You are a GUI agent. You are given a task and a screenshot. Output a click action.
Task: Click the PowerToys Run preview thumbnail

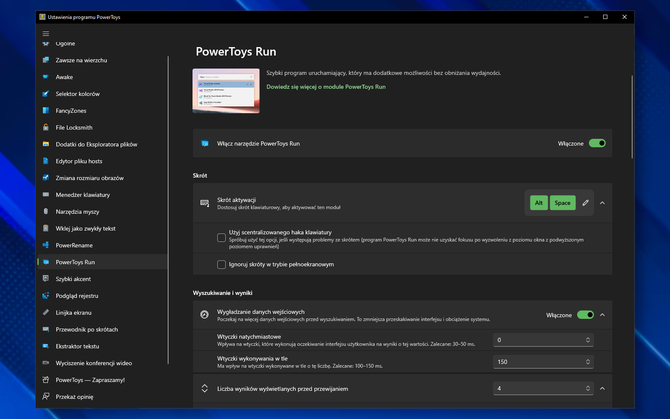(226, 91)
